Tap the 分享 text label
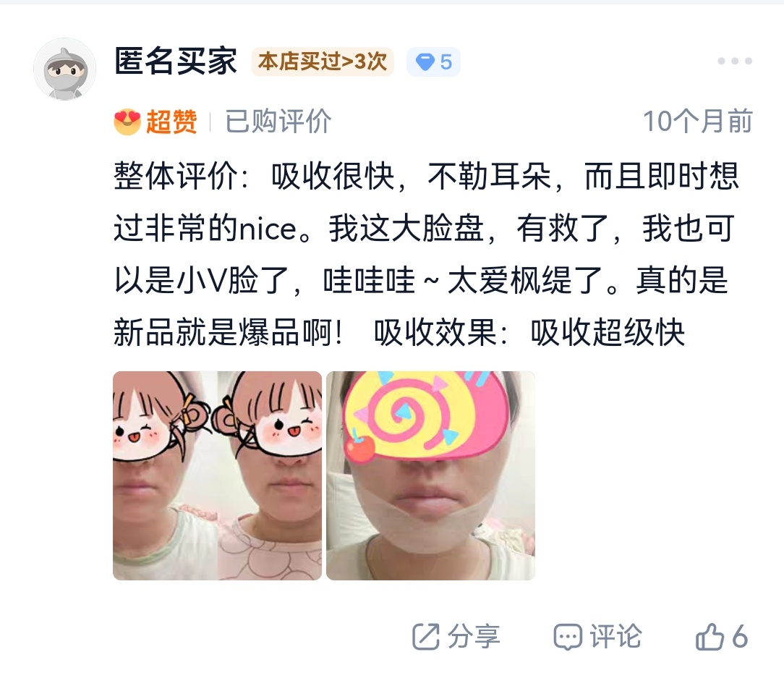 [x=473, y=637]
